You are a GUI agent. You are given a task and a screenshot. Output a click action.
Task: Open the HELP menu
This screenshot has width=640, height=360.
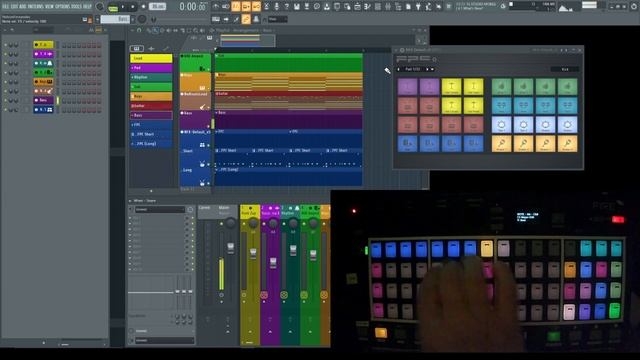[x=87, y=7]
